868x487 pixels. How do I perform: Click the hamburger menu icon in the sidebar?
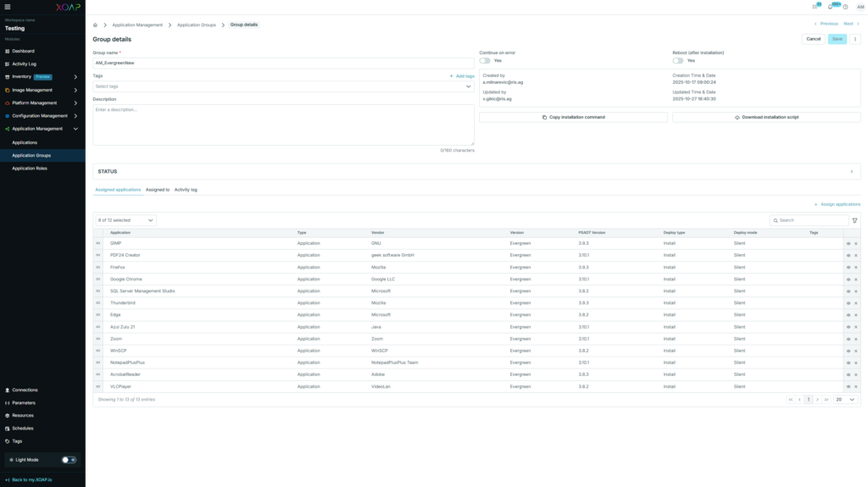8,7
